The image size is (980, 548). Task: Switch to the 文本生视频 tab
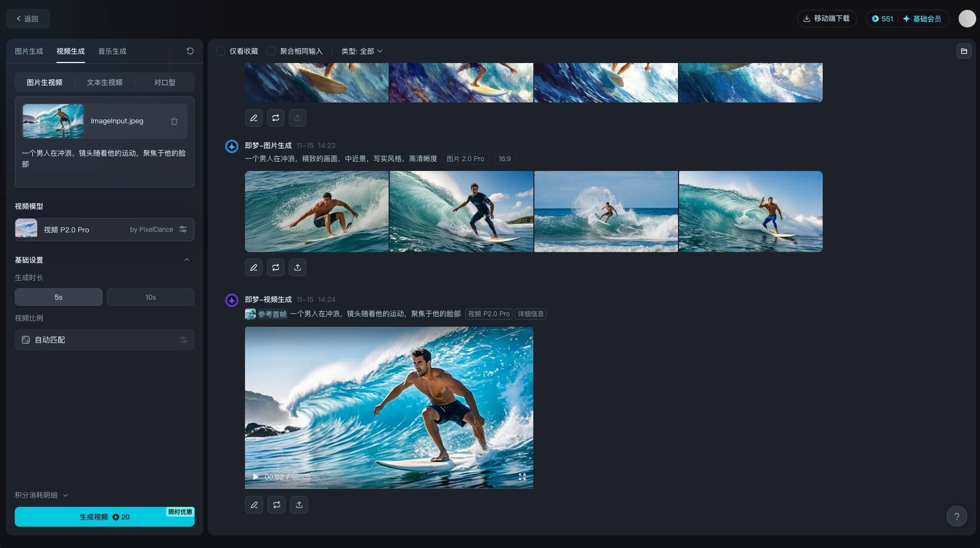[x=104, y=82]
